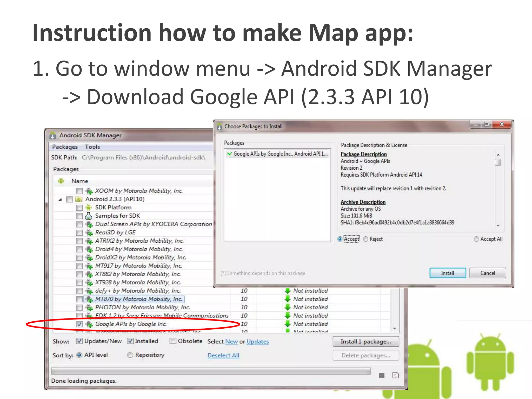The width and height of the screenshot is (532, 399).
Task: Click the MT917 add-on icon
Action: point(89,266)
